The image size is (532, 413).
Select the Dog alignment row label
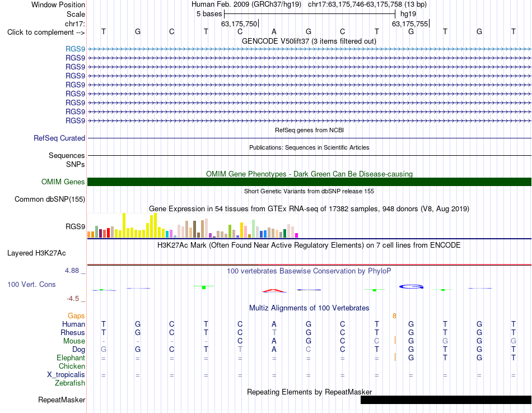(x=78, y=350)
